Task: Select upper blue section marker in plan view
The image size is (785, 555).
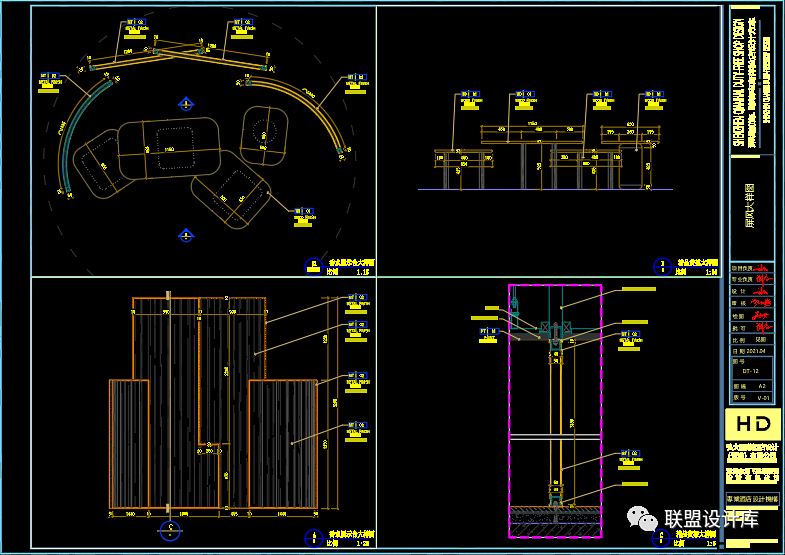Action: tap(186, 103)
